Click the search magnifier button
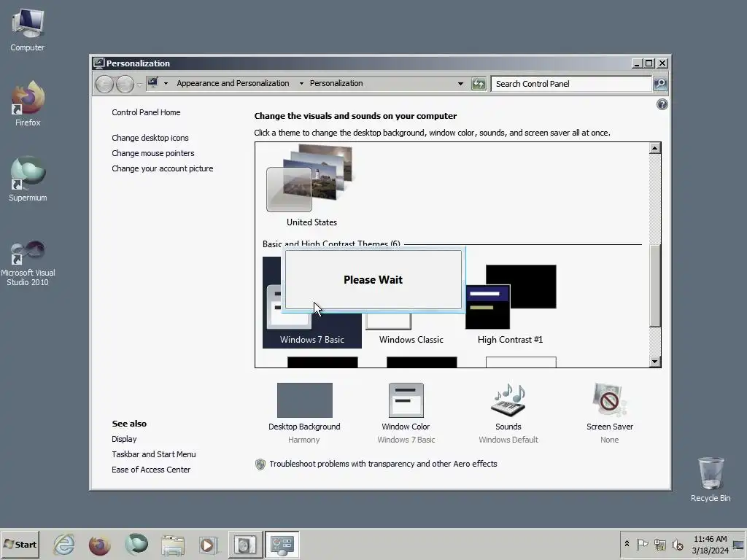This screenshot has height=560, width=747. (659, 84)
